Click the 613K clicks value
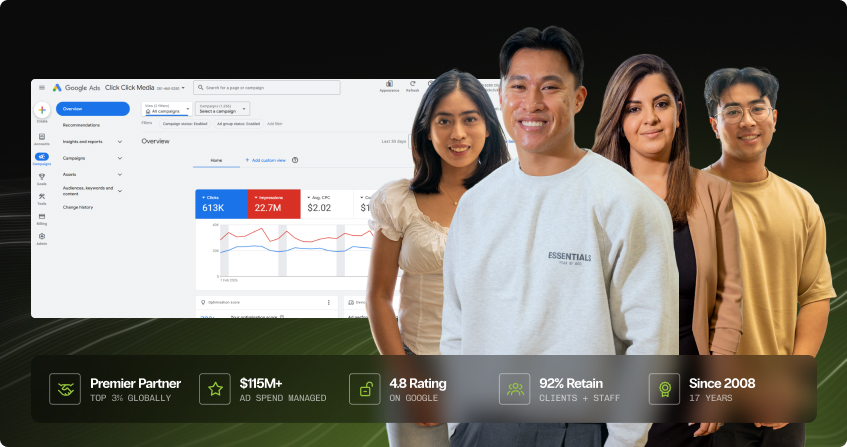This screenshot has height=447, width=847. point(213,208)
